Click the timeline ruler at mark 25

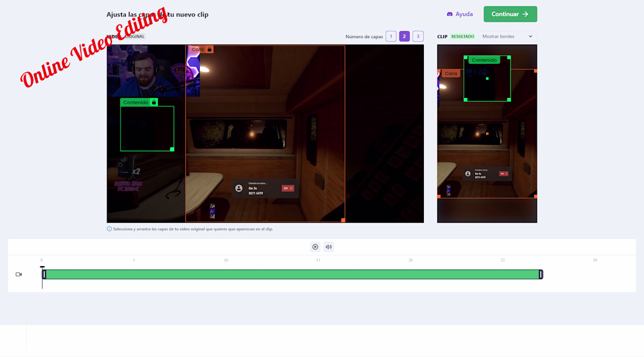(503, 260)
